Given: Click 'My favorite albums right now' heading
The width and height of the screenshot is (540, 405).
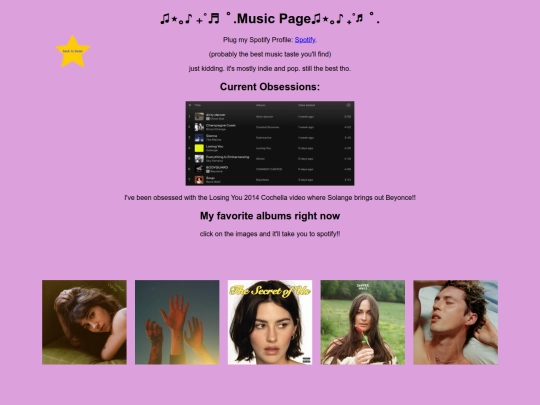Looking at the screenshot, I should click(x=270, y=216).
